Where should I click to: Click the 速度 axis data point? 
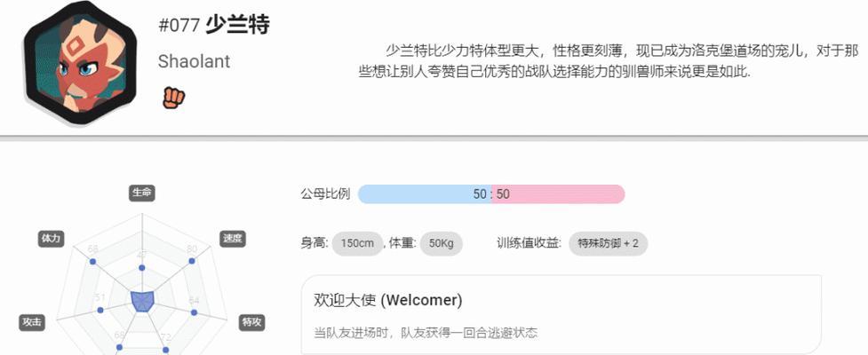[x=192, y=262]
